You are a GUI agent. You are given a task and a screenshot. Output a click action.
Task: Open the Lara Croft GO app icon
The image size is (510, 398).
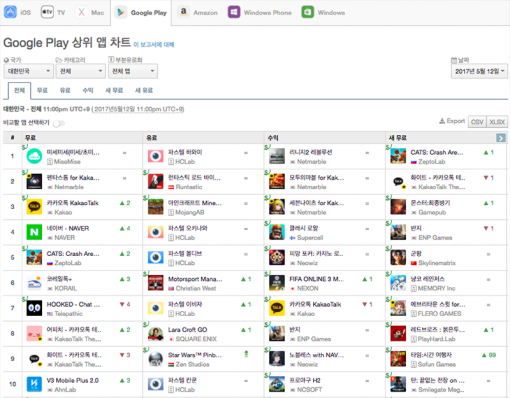pos(156,334)
